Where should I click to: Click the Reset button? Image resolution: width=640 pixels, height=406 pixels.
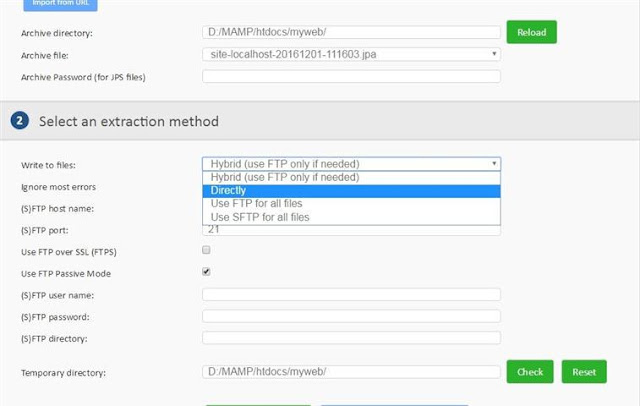pyautogui.click(x=584, y=372)
